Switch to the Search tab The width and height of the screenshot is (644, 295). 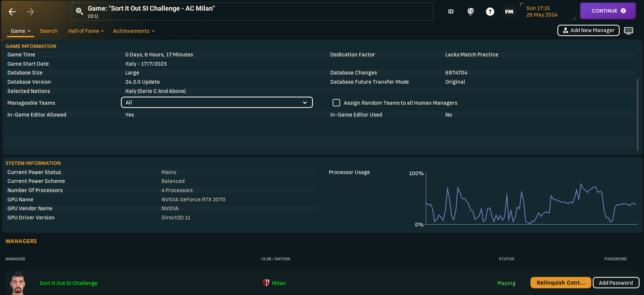49,31
